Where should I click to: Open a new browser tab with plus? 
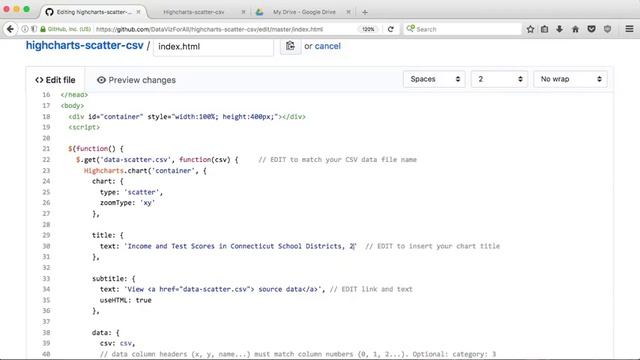pyautogui.click(x=365, y=12)
